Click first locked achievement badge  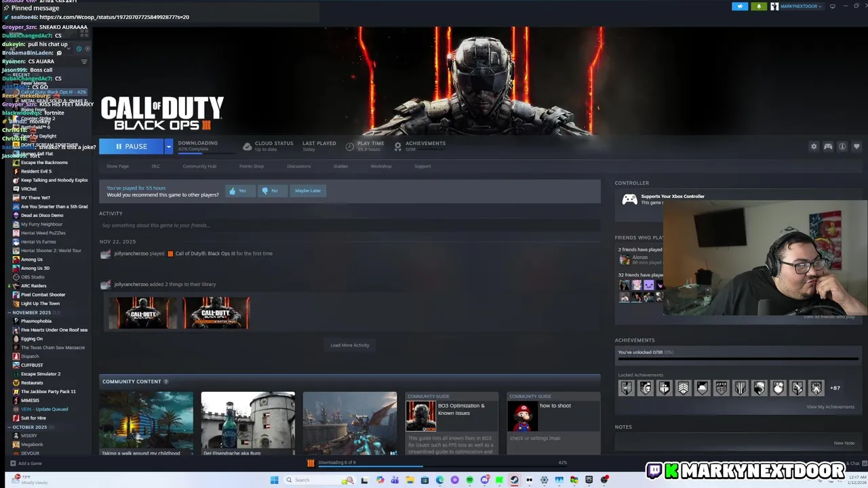tap(626, 388)
